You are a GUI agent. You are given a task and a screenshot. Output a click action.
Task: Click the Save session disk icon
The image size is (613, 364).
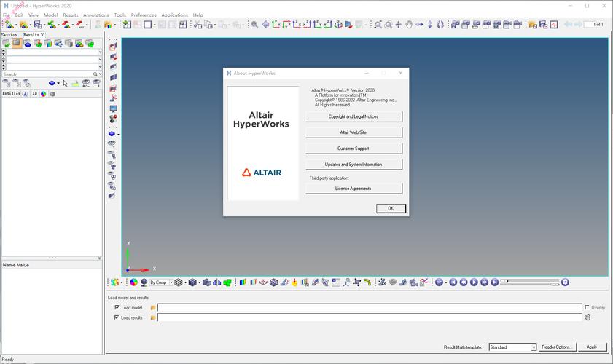click(x=37, y=25)
